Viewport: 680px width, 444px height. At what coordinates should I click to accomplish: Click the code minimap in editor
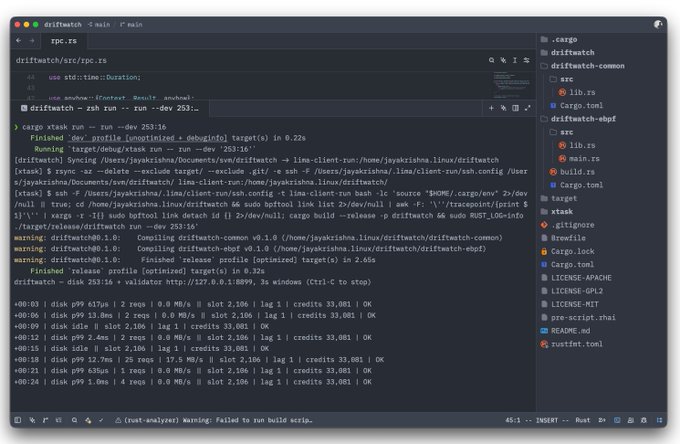click(512, 85)
